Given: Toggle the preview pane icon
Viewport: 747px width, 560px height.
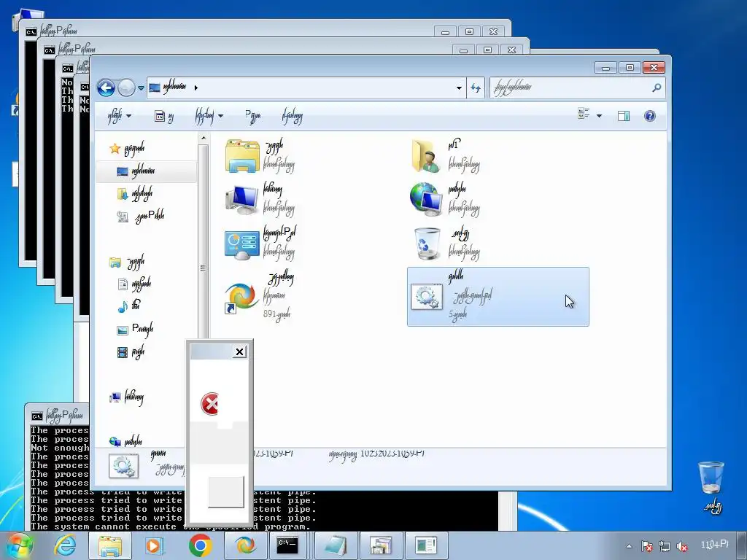Looking at the screenshot, I should click(624, 116).
